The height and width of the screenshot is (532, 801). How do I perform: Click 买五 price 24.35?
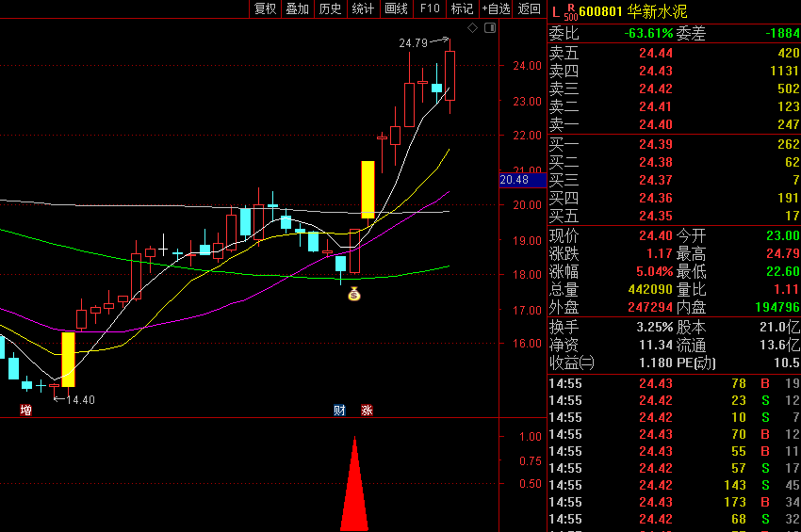656,216
